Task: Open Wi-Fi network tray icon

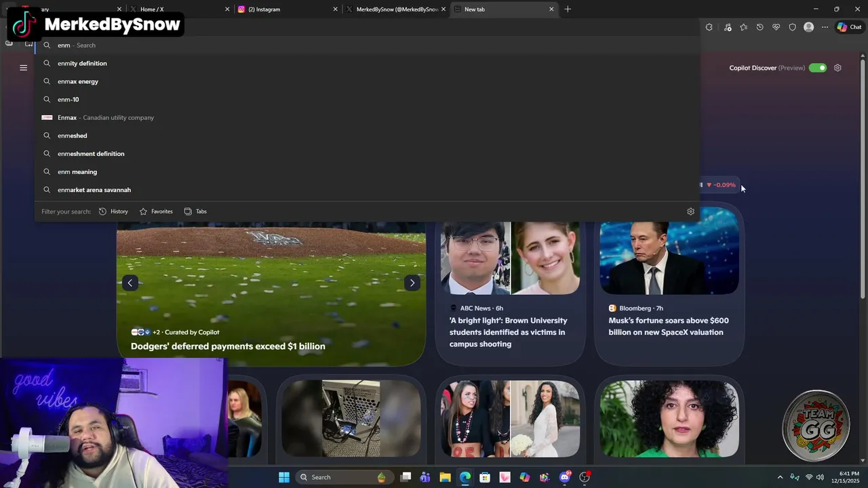Action: point(808,477)
